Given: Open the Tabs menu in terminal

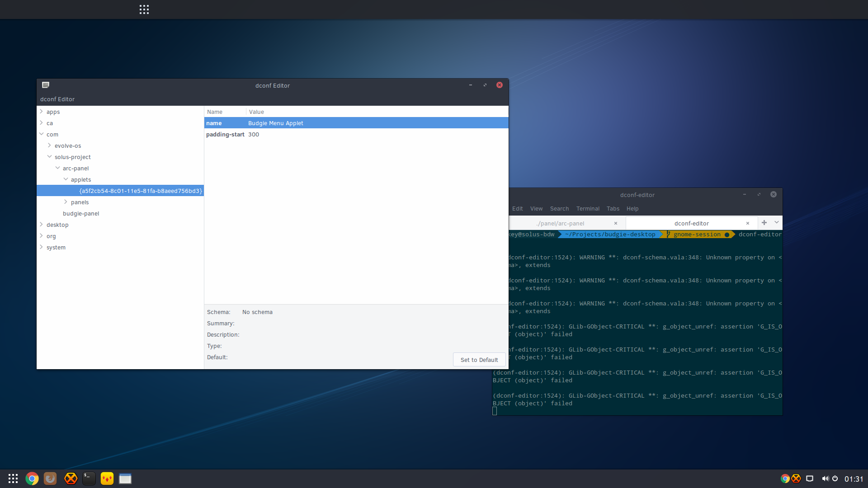Looking at the screenshot, I should pyautogui.click(x=613, y=208).
